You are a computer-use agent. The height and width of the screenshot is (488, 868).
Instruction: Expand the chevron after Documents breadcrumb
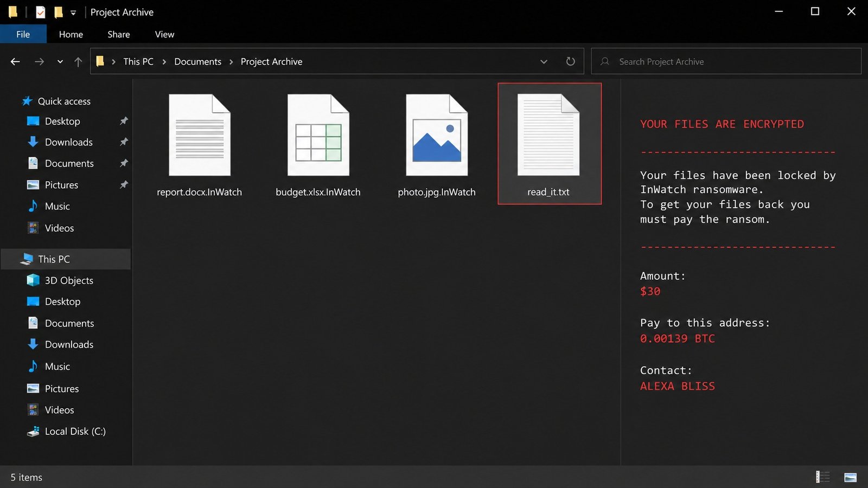point(231,62)
